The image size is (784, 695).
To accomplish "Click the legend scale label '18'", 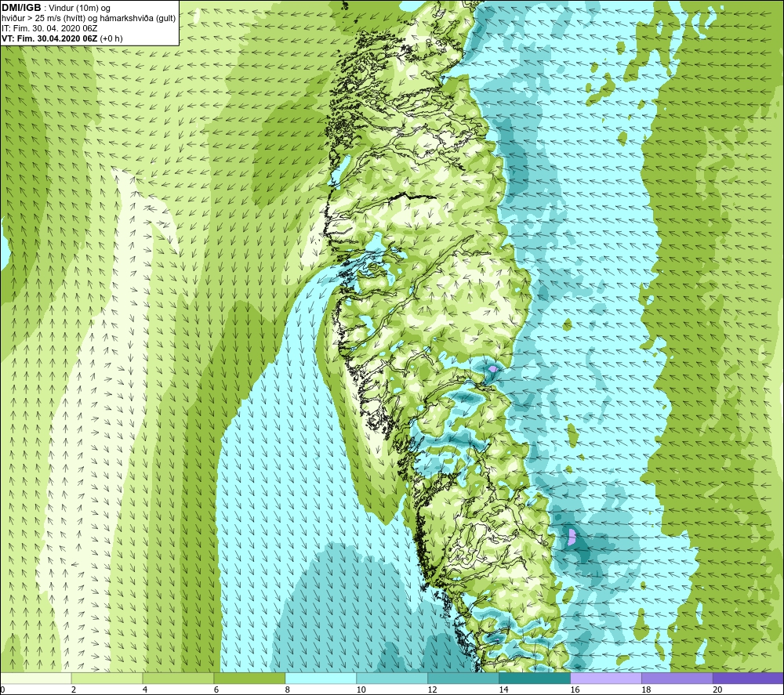I will tap(646, 690).
